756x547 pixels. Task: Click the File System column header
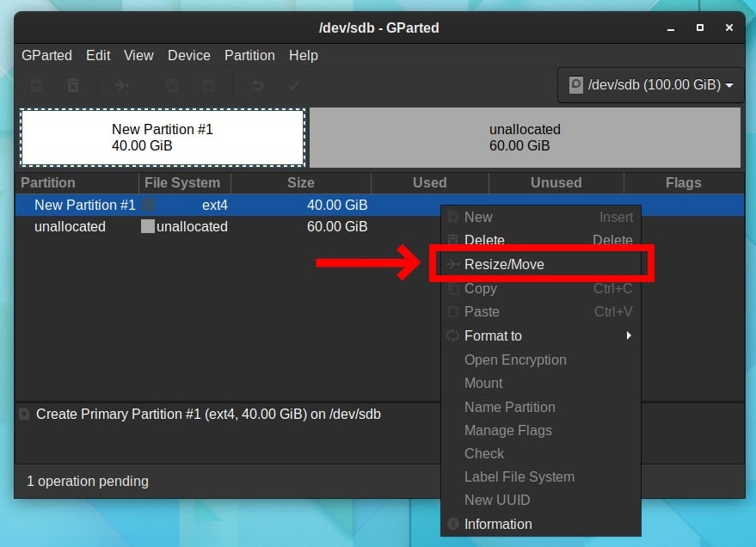click(x=185, y=182)
